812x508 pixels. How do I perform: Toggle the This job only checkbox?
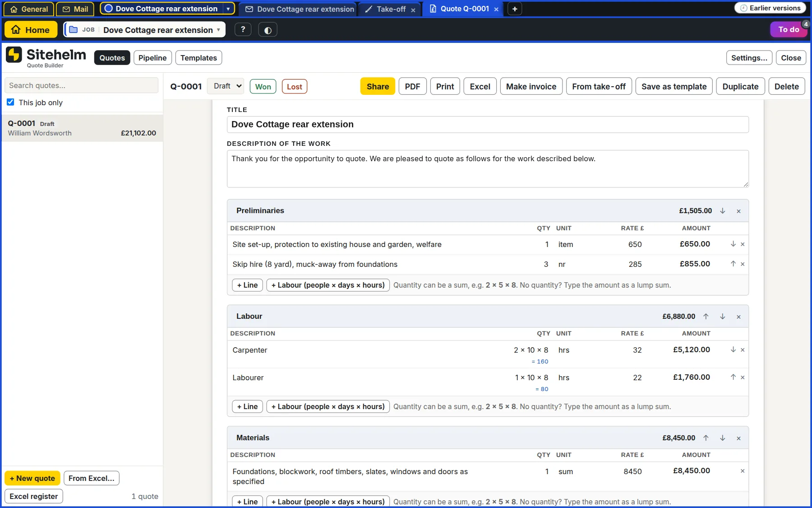click(x=10, y=102)
